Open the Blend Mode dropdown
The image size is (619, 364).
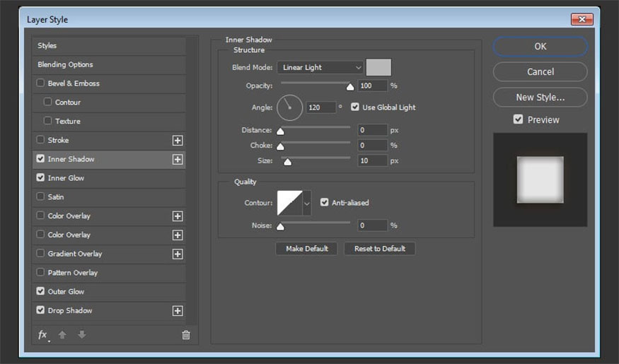320,68
